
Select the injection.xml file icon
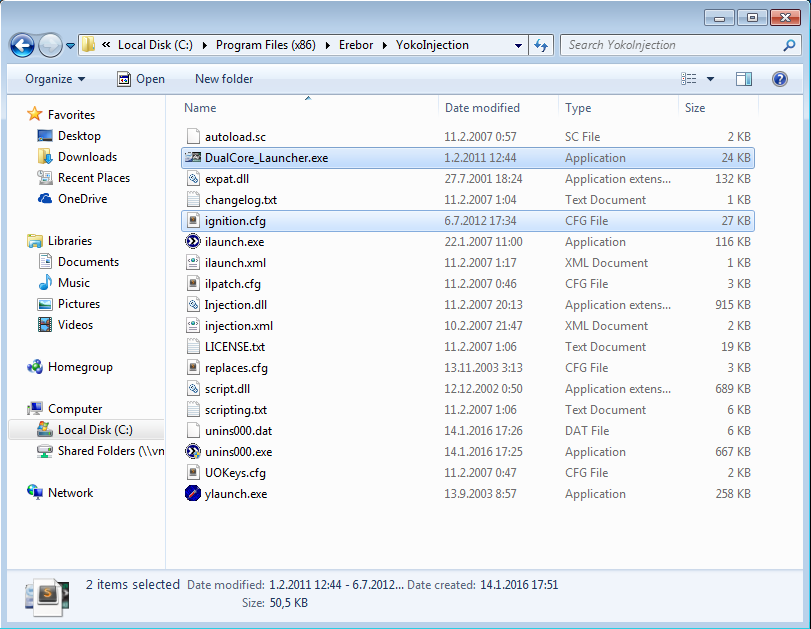(193, 325)
